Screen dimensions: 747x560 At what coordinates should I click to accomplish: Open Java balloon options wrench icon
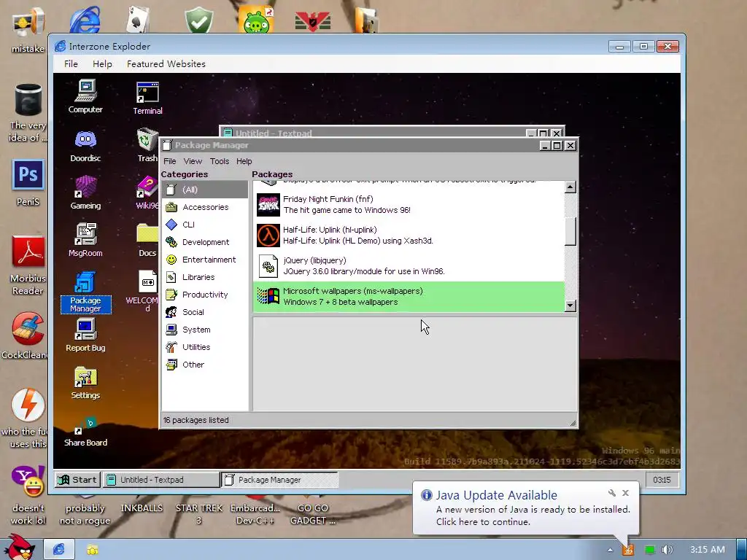click(612, 493)
